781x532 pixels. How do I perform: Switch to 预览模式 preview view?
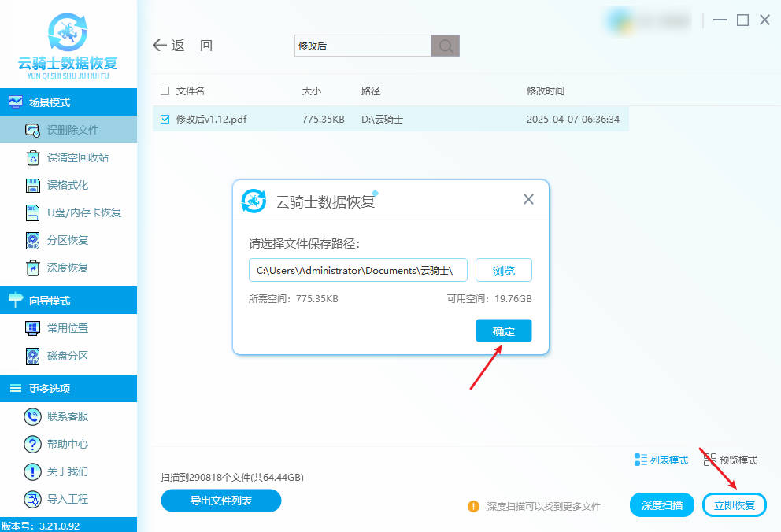tap(731, 460)
